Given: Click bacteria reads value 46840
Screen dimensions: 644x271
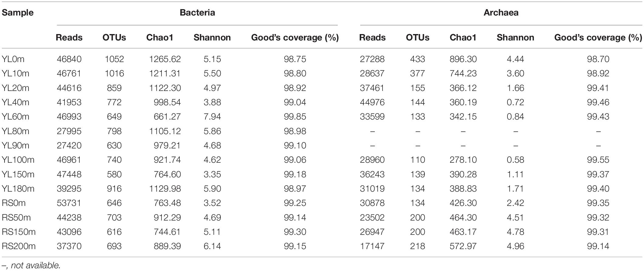Looking at the screenshot, I should 69,59.
